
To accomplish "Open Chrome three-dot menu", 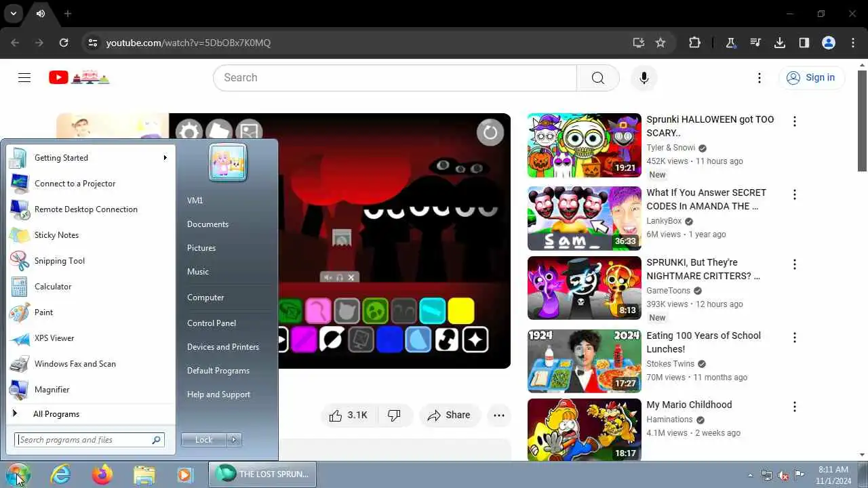I will (853, 43).
